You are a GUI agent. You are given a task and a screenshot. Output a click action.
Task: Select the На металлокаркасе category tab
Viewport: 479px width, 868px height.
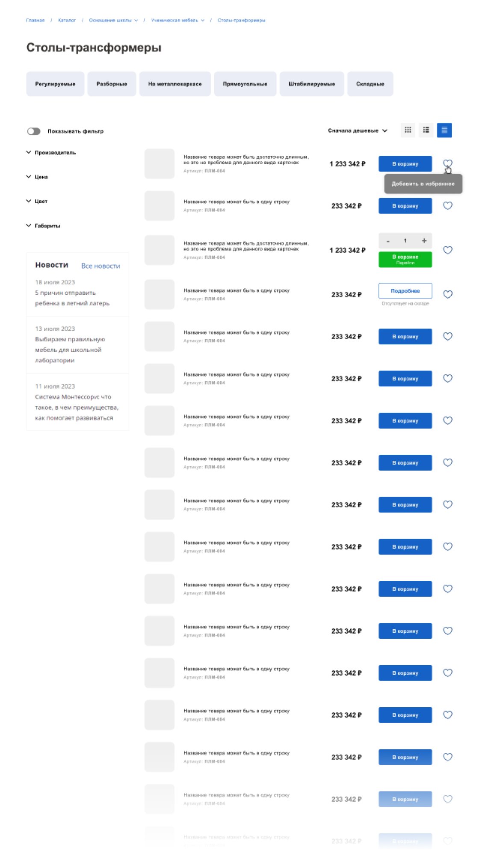coord(175,84)
